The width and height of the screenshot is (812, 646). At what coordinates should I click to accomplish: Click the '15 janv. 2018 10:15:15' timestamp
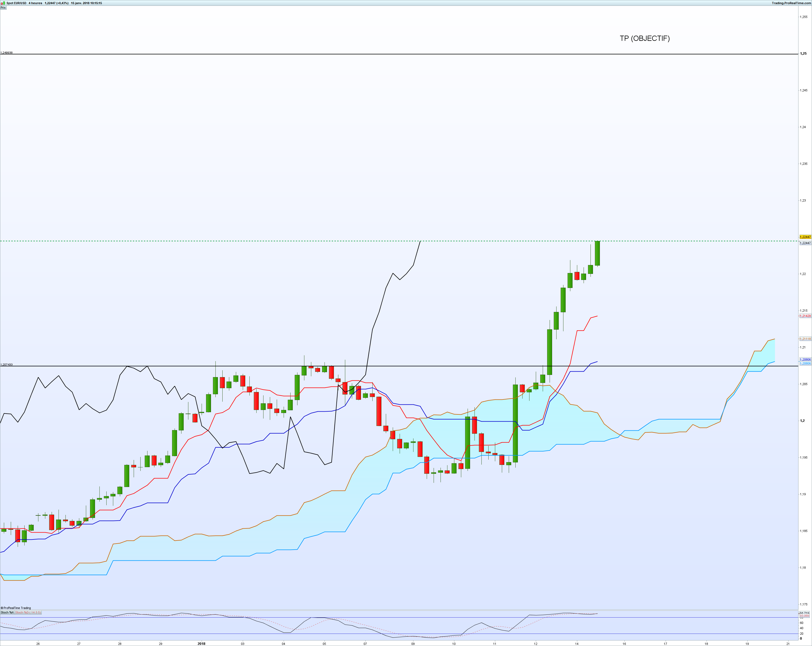(86, 3)
